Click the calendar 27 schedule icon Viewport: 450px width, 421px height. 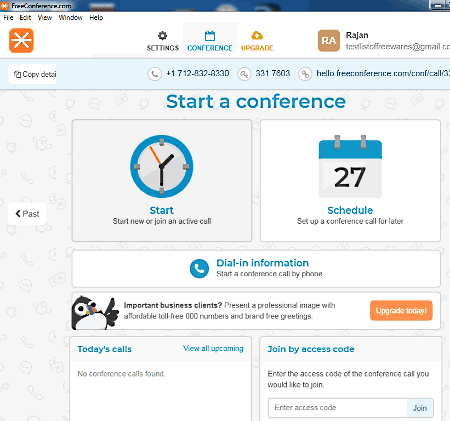tap(350, 166)
